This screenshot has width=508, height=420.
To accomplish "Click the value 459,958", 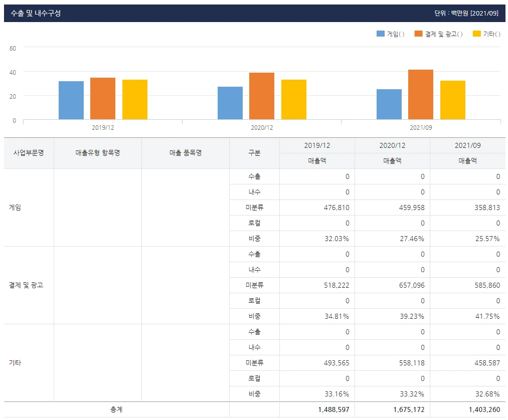I will tap(412, 207).
